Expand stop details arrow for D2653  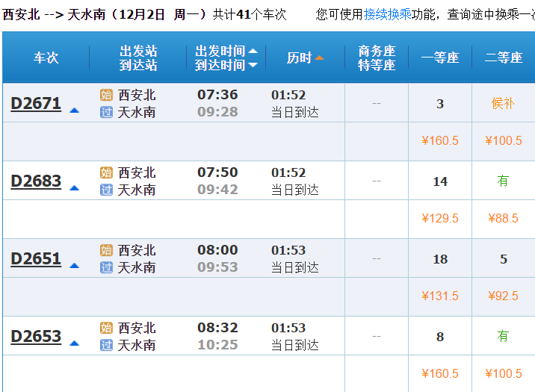pos(74,343)
